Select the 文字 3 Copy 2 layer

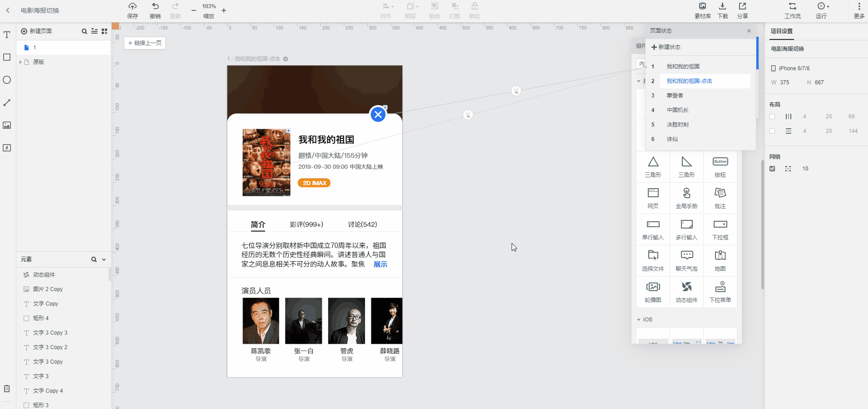pyautogui.click(x=64, y=347)
